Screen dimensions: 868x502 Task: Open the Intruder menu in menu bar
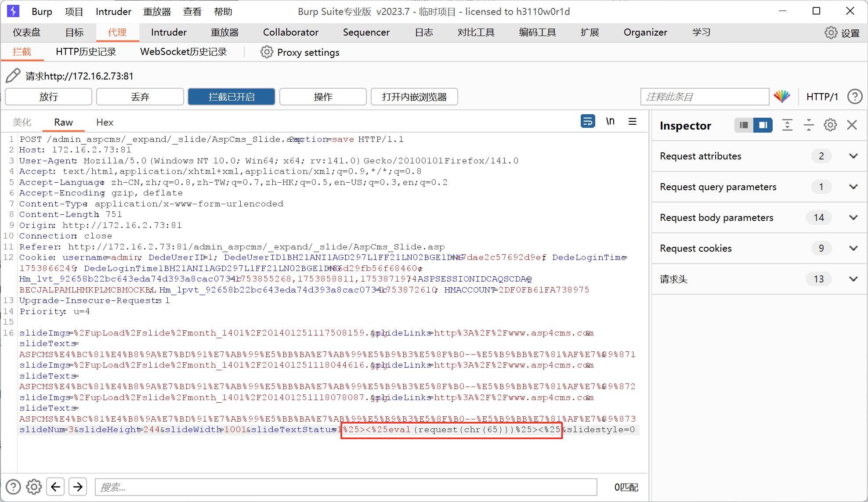(113, 11)
